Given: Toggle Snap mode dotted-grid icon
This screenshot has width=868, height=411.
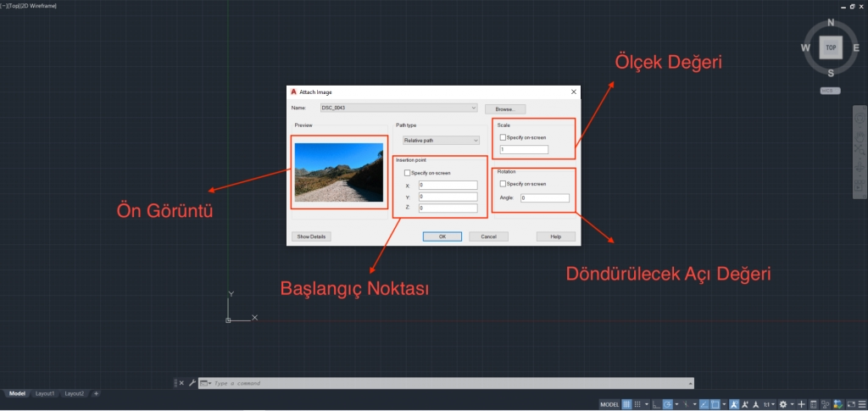Looking at the screenshot, I should tap(637, 404).
